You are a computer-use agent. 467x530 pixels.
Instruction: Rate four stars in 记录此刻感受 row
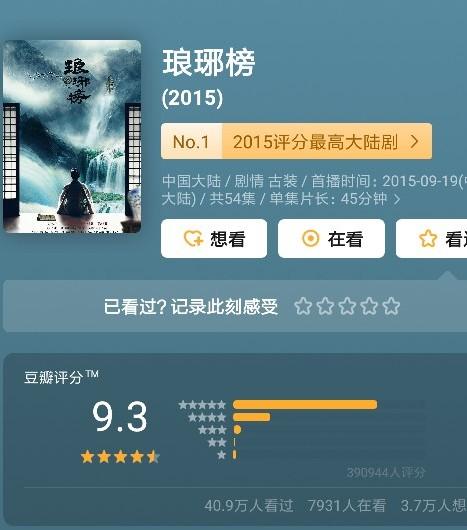[369, 306]
